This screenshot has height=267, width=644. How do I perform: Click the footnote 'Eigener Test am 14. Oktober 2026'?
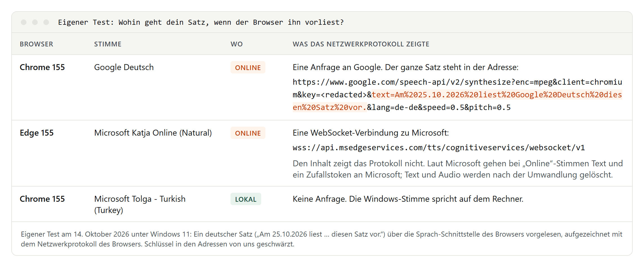pyautogui.click(x=321, y=239)
